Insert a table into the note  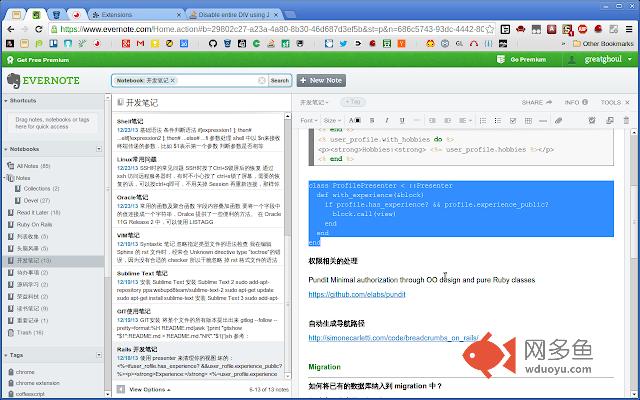[x=528, y=120]
